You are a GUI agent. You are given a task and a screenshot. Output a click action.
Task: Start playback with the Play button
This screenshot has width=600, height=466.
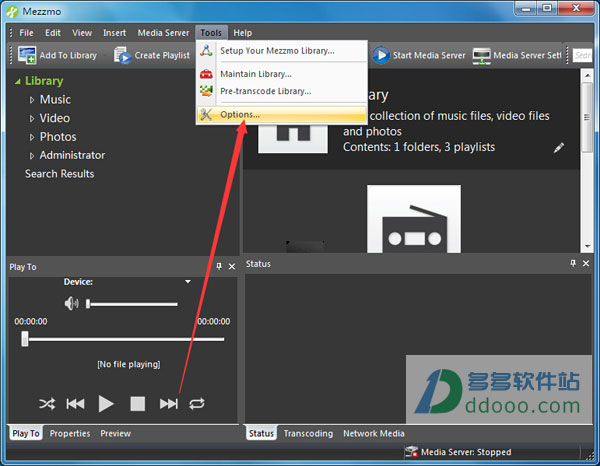pyautogui.click(x=106, y=404)
